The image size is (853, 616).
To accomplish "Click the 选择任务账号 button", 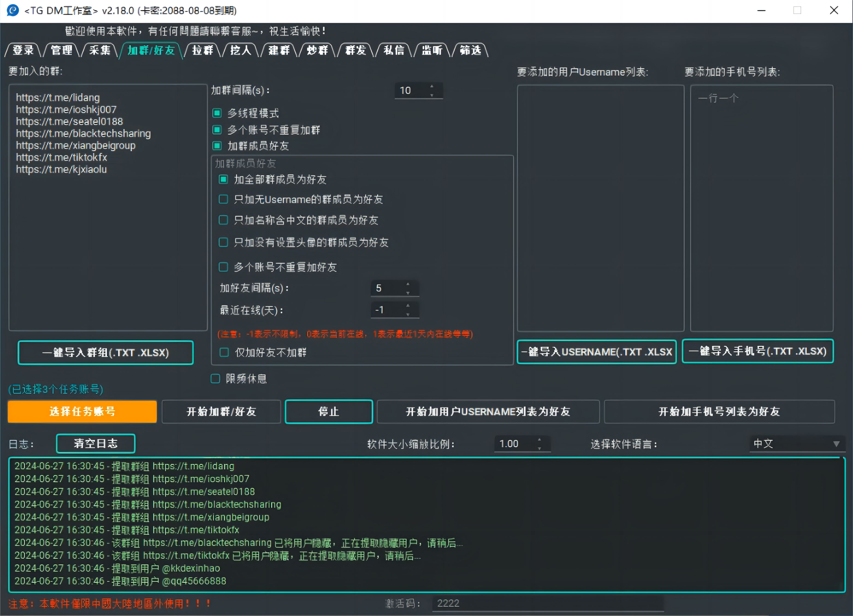I will click(82, 412).
